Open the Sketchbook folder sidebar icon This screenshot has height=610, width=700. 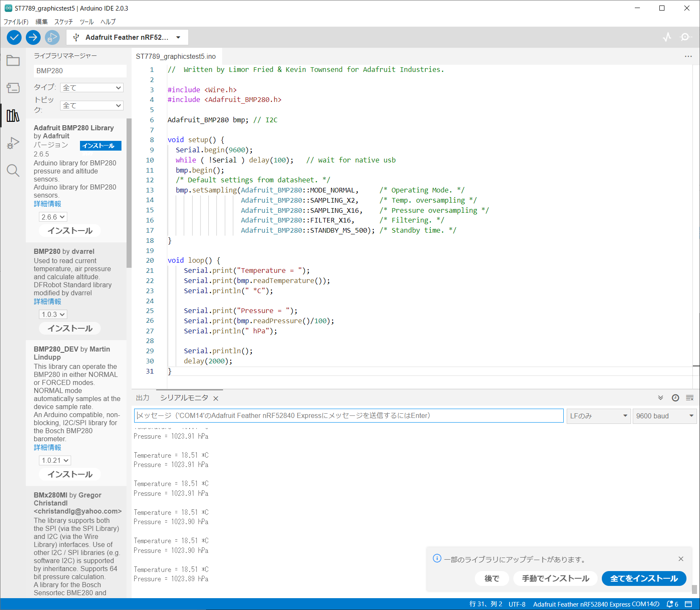[13, 61]
